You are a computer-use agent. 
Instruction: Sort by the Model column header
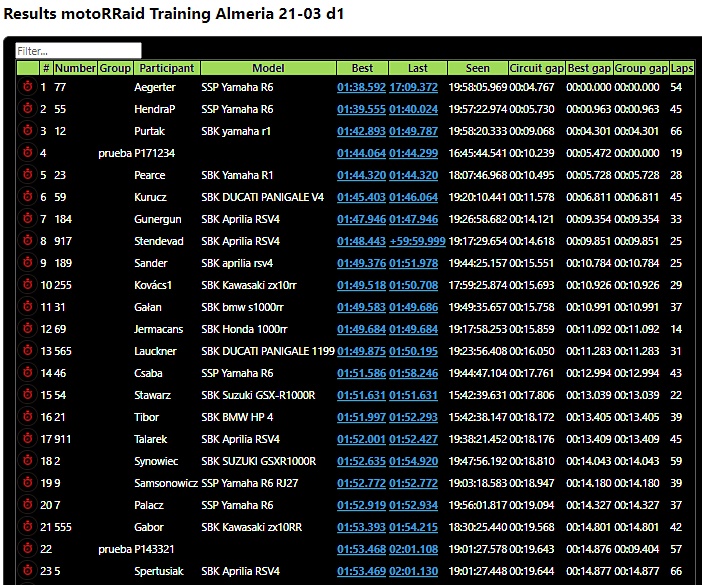click(268, 68)
